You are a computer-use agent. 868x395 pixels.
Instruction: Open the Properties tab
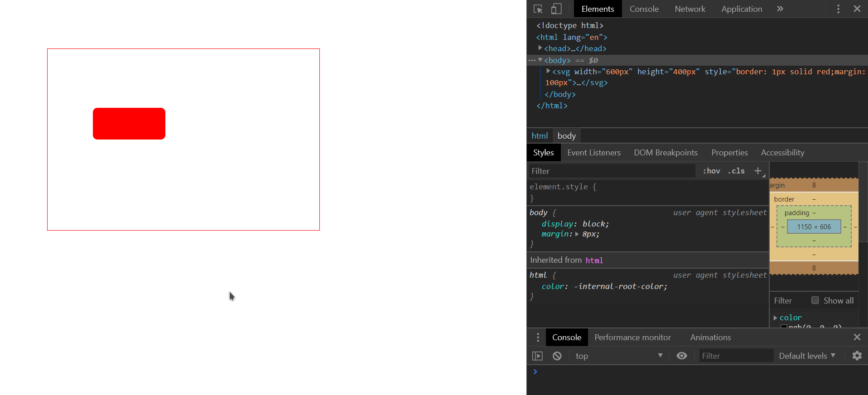point(729,153)
